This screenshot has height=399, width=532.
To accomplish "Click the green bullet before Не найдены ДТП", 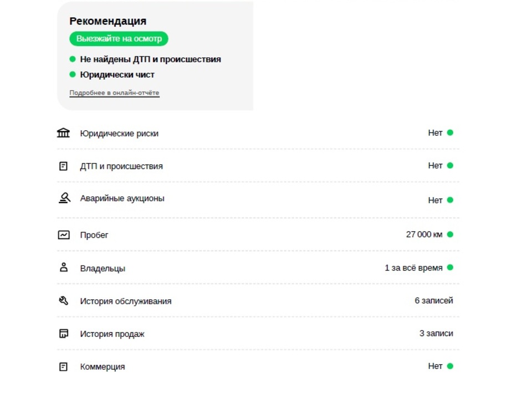I will click(x=72, y=59).
